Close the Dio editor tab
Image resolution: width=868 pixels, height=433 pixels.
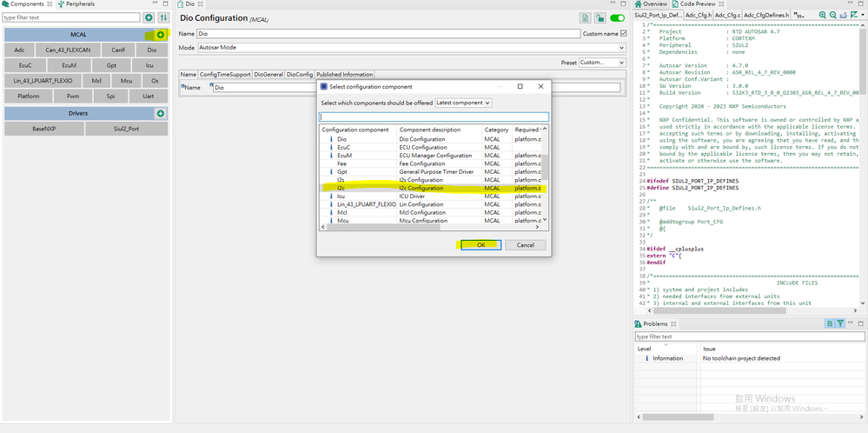[x=201, y=3]
